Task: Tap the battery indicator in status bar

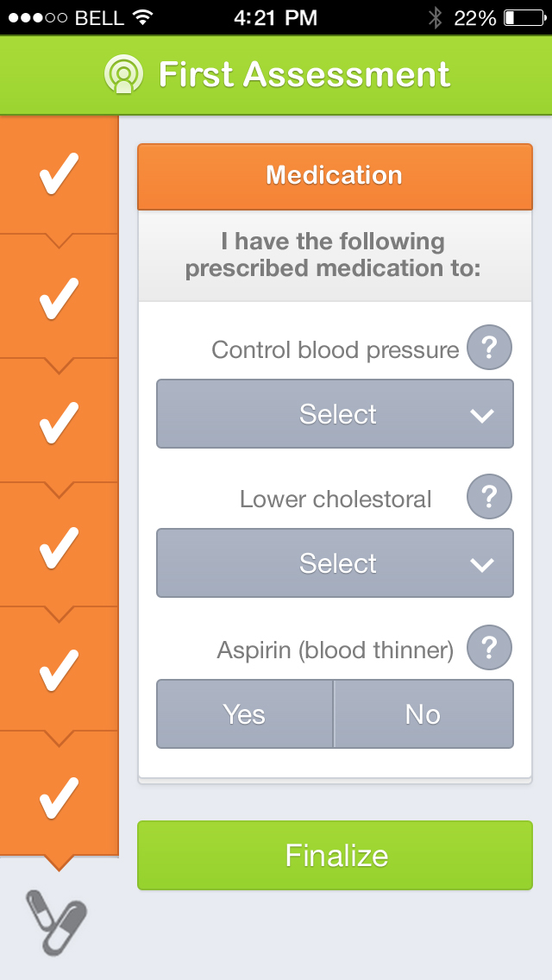Action: pos(523,17)
